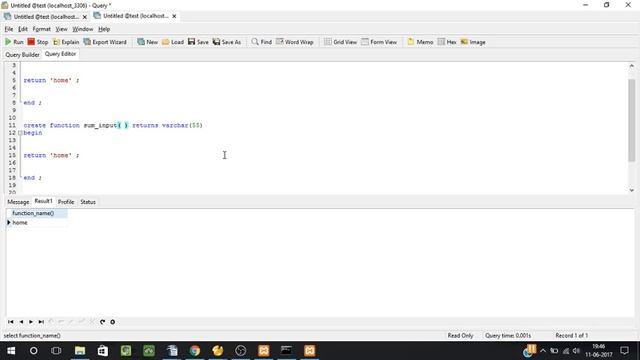Viewport: 640px width, 360px height.
Task: Open the Result1 tab
Action: [43, 201]
